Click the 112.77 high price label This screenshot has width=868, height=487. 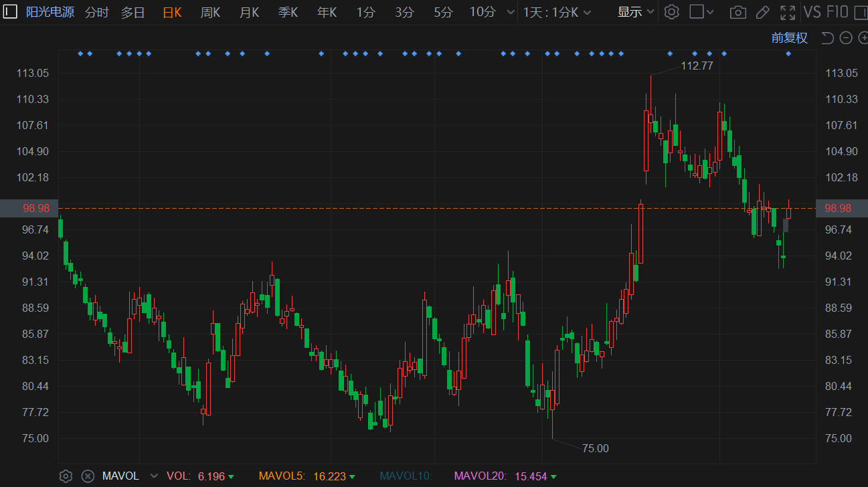coord(697,66)
